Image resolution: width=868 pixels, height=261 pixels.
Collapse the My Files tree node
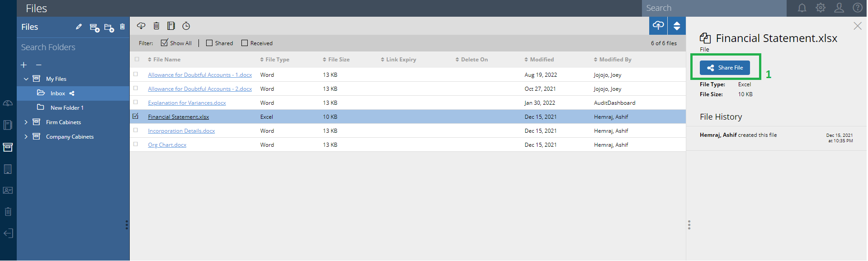pyautogui.click(x=26, y=79)
